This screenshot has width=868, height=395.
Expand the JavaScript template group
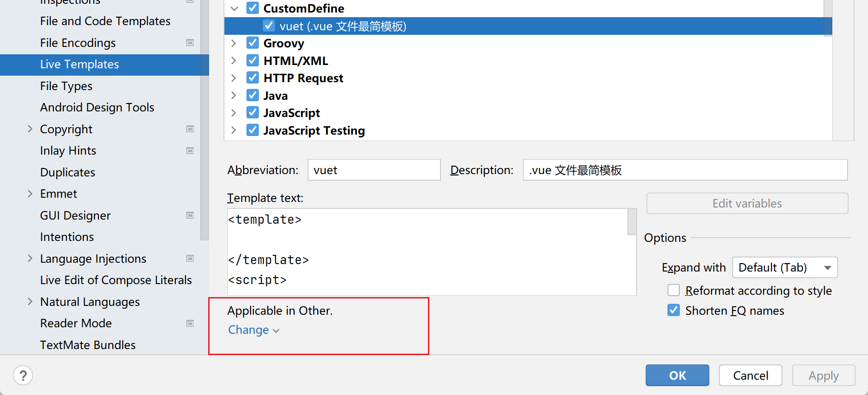[x=234, y=113]
